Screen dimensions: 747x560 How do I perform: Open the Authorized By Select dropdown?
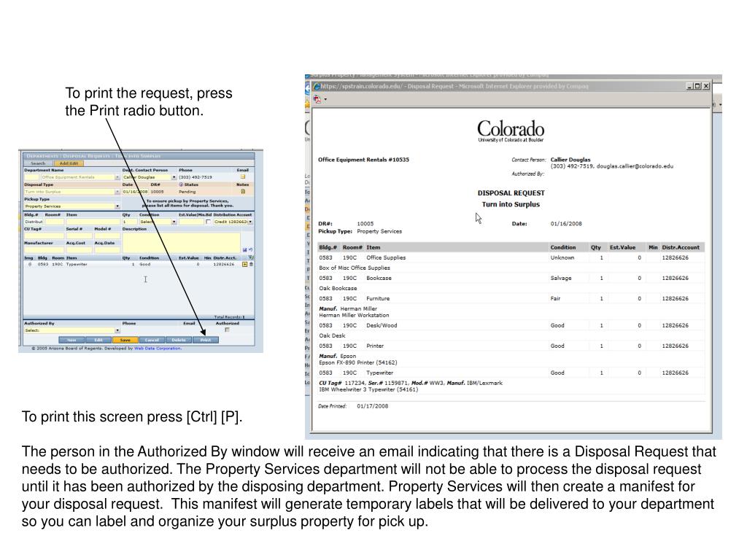[x=117, y=330]
